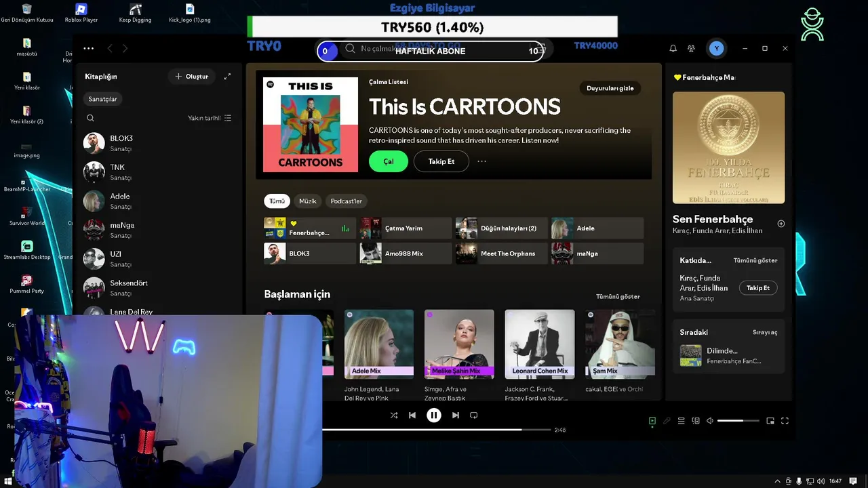Open more options for CARRTOONS playlist

482,161
